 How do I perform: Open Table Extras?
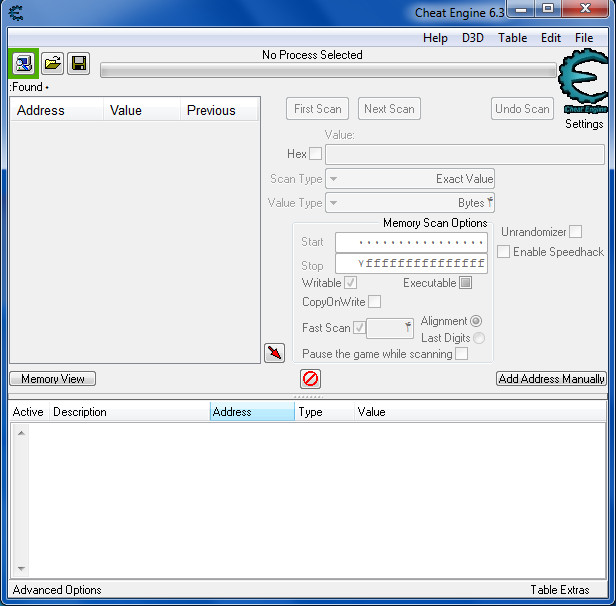[560, 590]
